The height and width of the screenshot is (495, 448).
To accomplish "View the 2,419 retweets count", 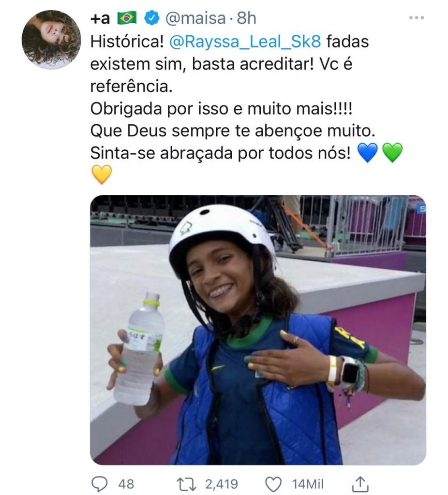I will click(222, 484).
